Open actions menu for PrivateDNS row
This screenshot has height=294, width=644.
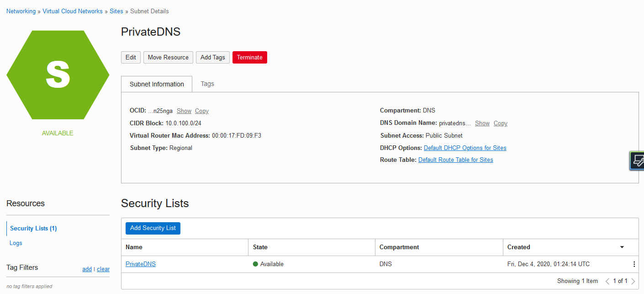[x=634, y=264]
